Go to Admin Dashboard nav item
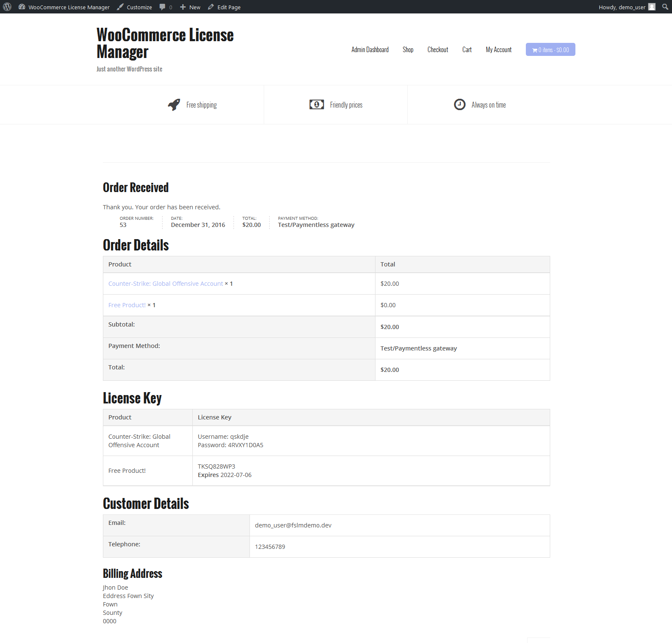The width and height of the screenshot is (672, 643). click(370, 50)
